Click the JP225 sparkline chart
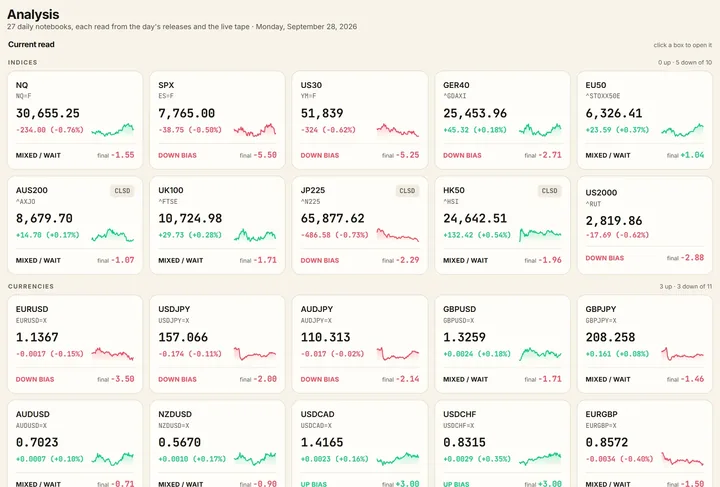Viewport: 720px width, 487px height. tap(398, 235)
